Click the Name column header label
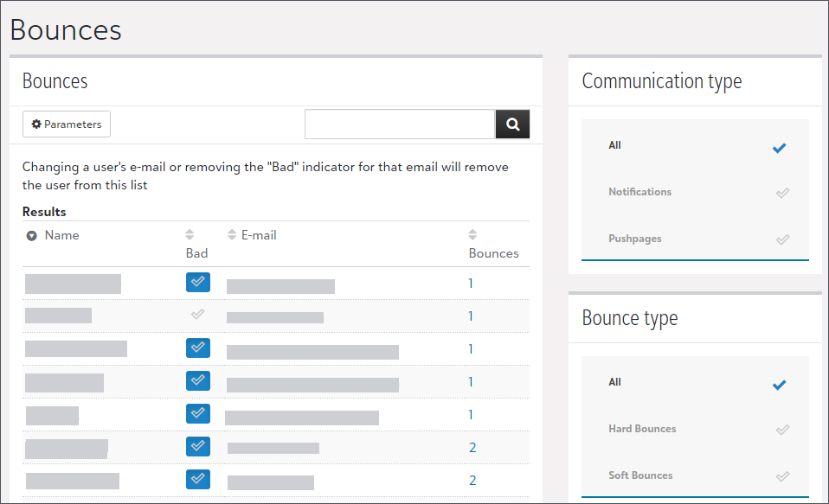 click(61, 235)
